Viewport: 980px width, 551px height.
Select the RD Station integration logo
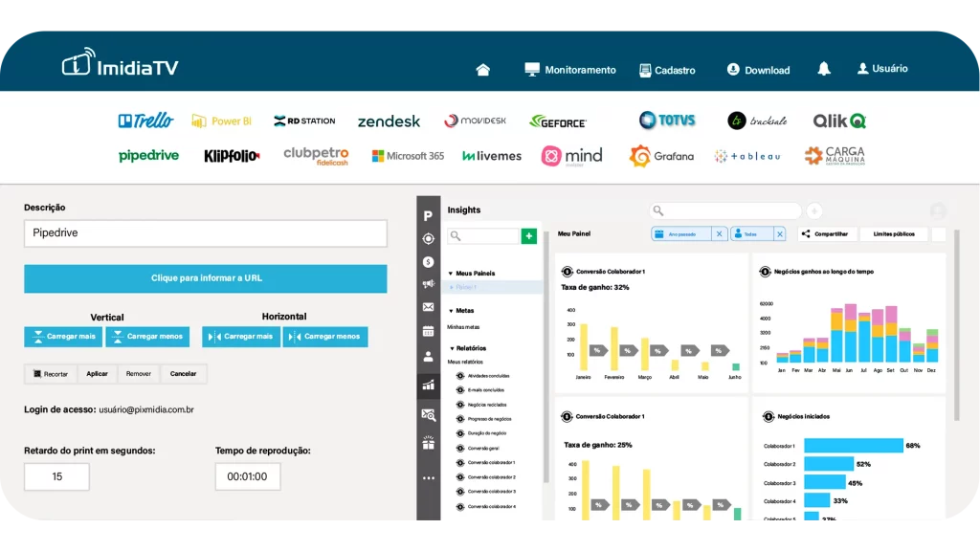tap(304, 121)
